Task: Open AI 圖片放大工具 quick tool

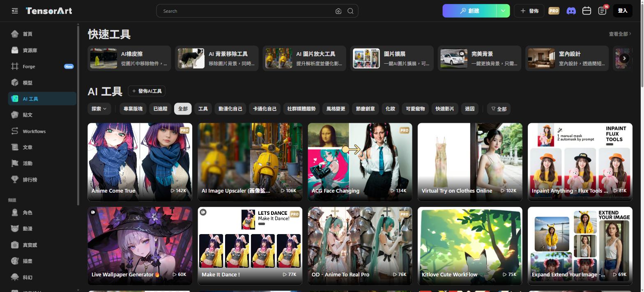Action: (x=304, y=58)
